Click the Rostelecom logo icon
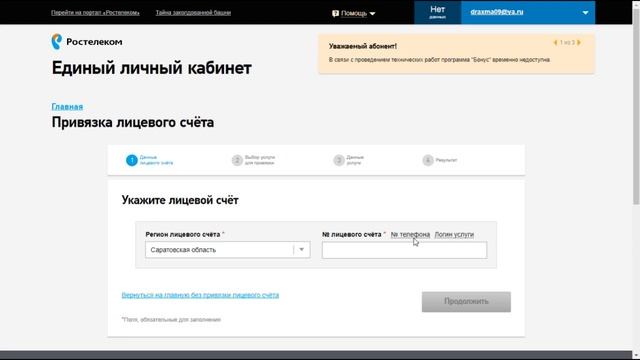This screenshot has width=640, height=360. click(57, 42)
